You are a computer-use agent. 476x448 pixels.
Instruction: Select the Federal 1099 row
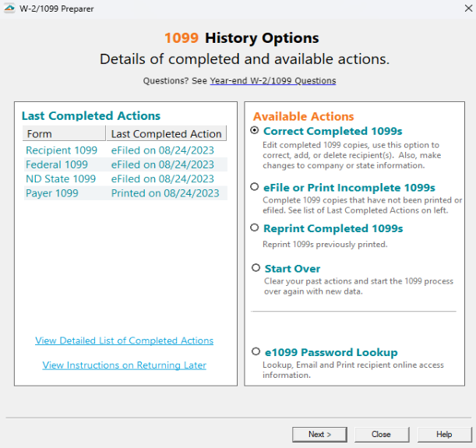point(57,164)
